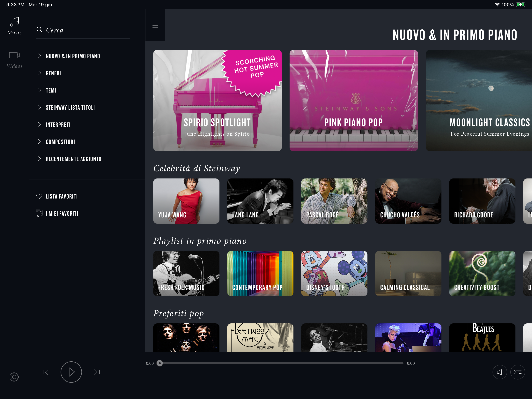
Task: Select the Temi menu item
Action: 51,90
